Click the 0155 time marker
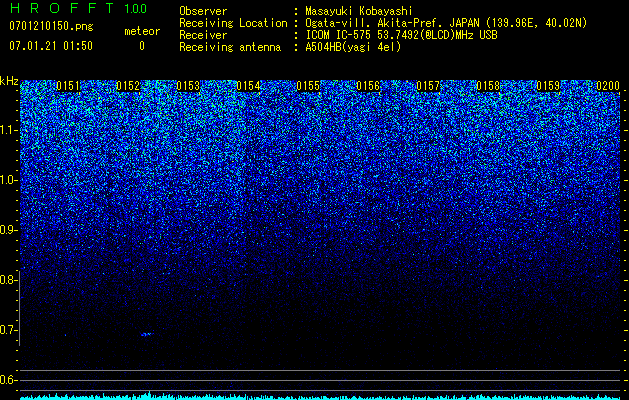The height and width of the screenshot is (400, 629). click(308, 86)
